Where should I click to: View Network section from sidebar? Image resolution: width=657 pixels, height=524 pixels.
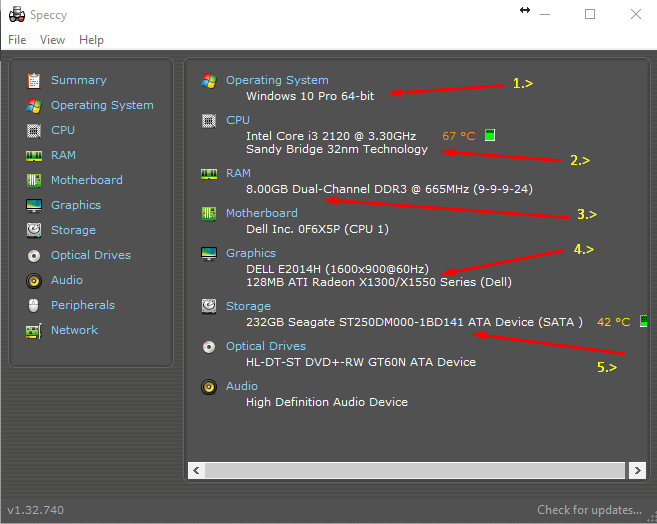pyautogui.click(x=75, y=330)
